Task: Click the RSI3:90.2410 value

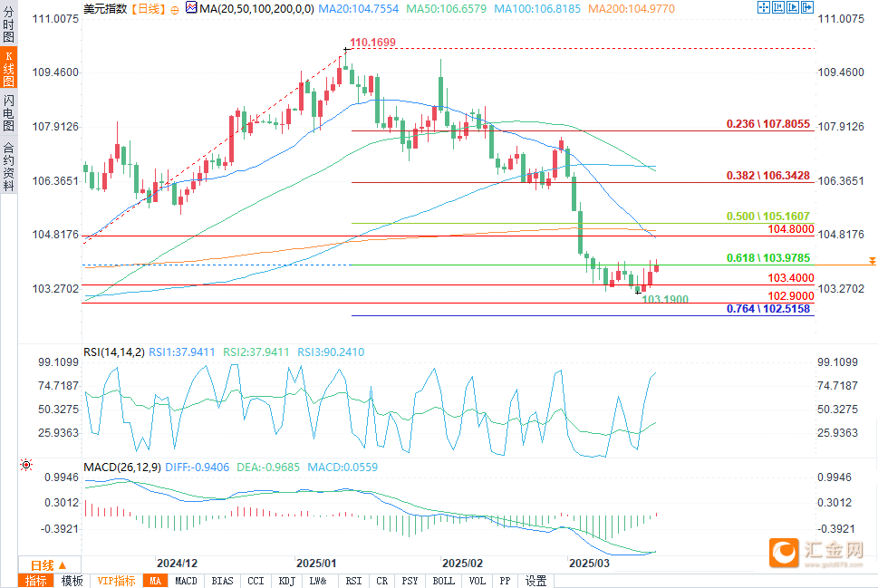Action: [331, 352]
